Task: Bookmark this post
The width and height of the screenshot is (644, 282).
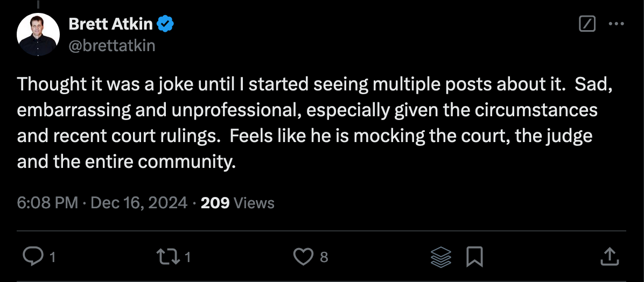Action: pyautogui.click(x=474, y=257)
